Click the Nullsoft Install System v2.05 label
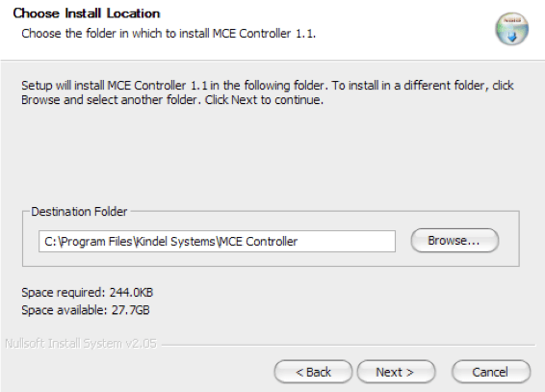Image resolution: width=545 pixels, height=392 pixels. click(81, 343)
